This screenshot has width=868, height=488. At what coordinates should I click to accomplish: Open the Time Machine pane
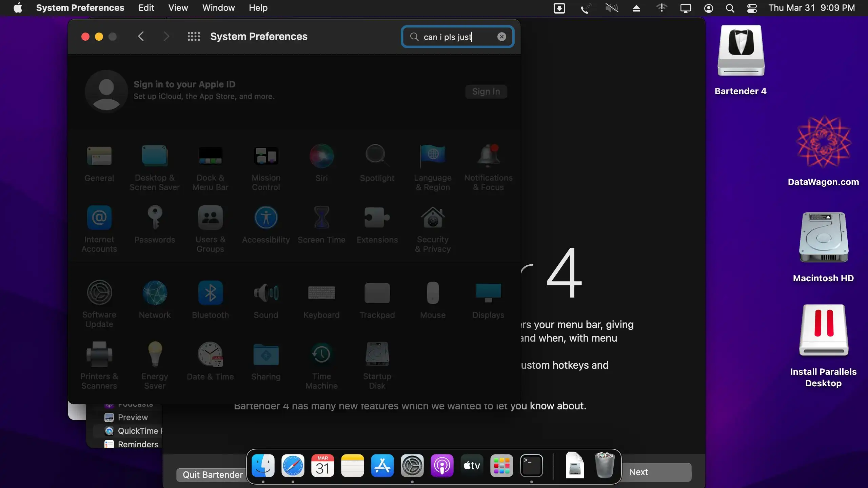pyautogui.click(x=321, y=355)
